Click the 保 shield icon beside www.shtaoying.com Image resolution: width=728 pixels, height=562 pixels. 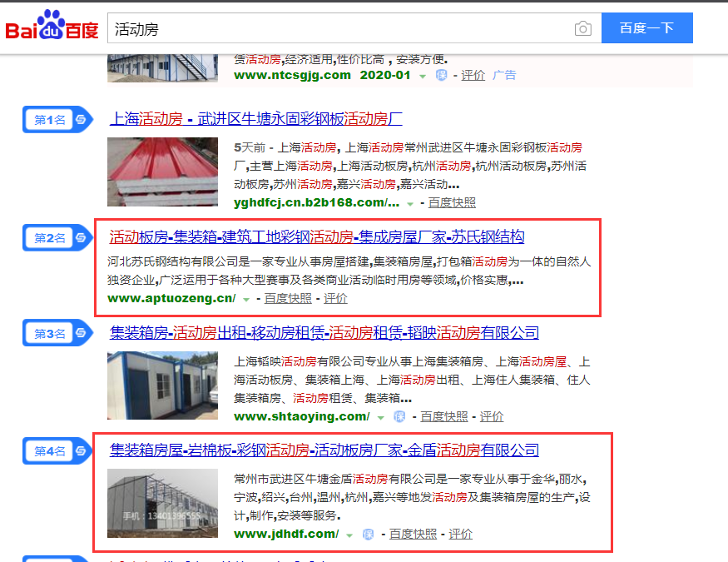(399, 416)
